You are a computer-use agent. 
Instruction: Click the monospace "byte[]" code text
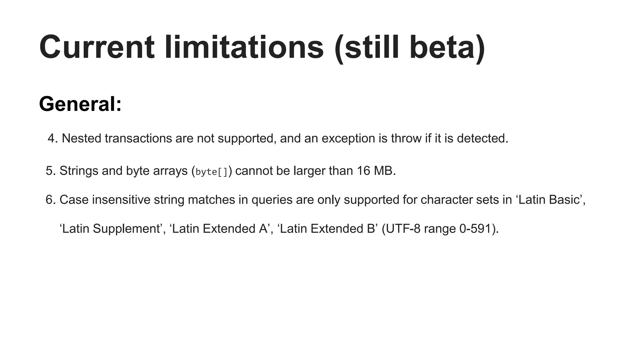[211, 172]
